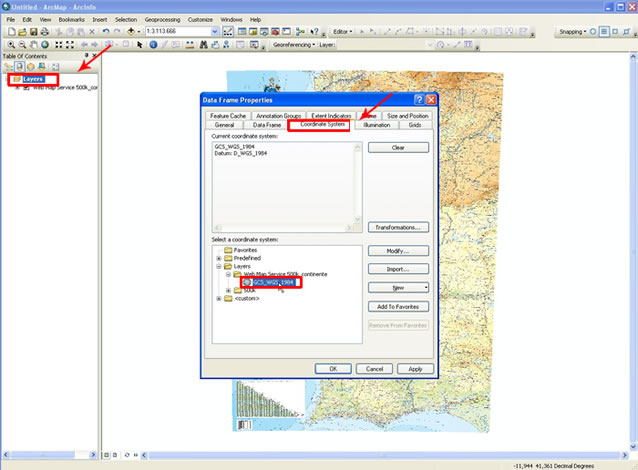Click the map vertical scrollbar
The image size is (638, 470).
(633, 251)
